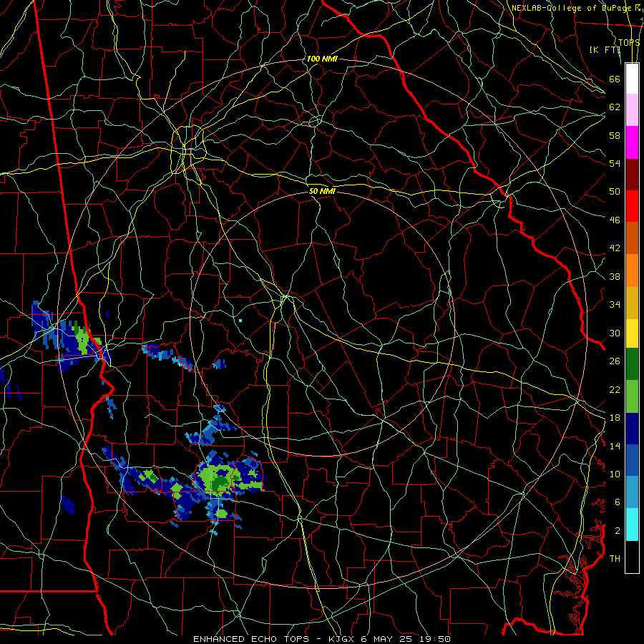
Task: Click the '38' legend value
Action: [x=615, y=276]
